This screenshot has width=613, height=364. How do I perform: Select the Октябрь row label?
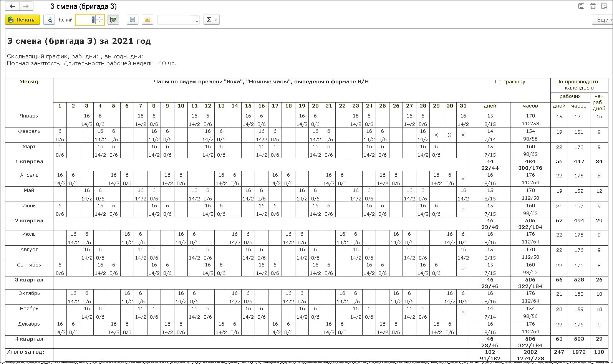pyautogui.click(x=29, y=293)
